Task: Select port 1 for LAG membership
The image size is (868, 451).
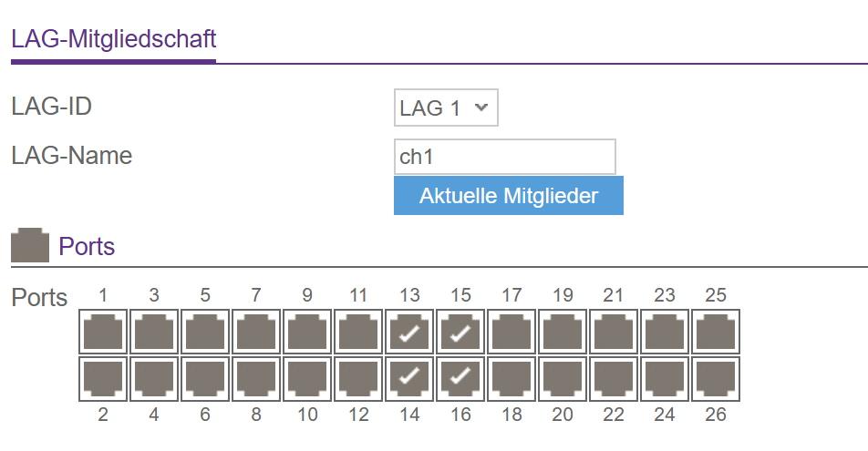Action: click(x=103, y=333)
